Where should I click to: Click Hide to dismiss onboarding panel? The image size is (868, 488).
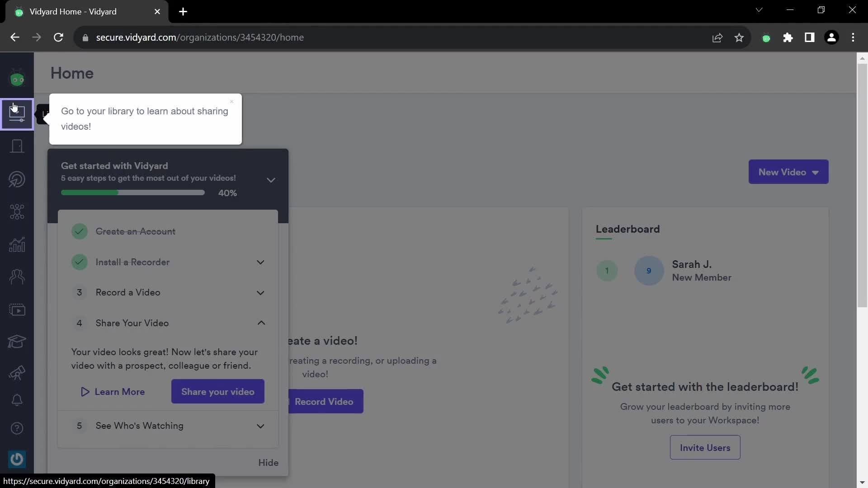(268, 462)
